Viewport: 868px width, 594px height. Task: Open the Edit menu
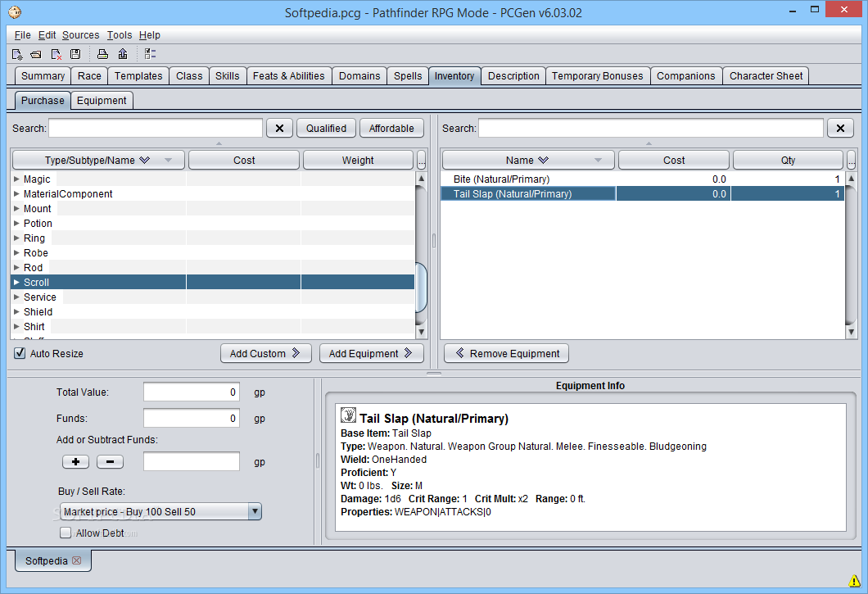[x=47, y=35]
